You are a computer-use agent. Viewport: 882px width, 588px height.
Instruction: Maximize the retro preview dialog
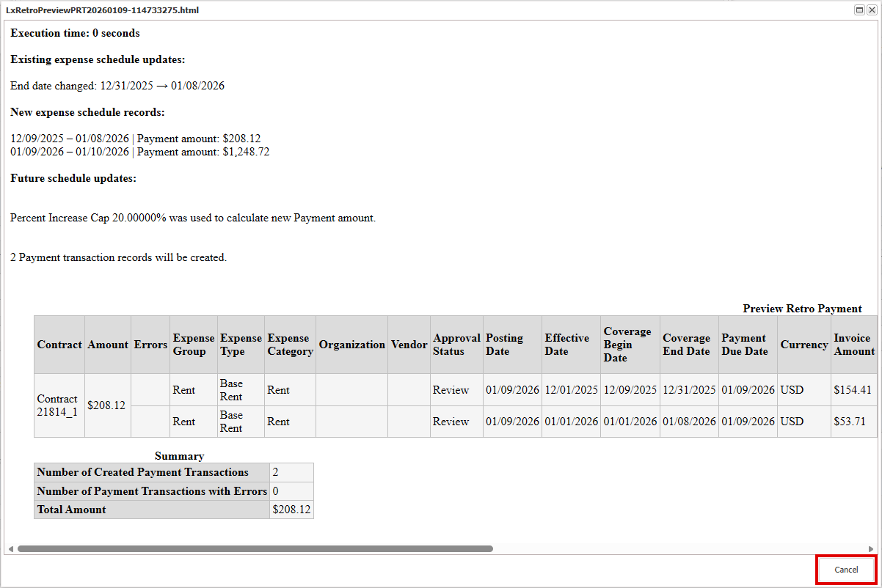[x=859, y=10]
